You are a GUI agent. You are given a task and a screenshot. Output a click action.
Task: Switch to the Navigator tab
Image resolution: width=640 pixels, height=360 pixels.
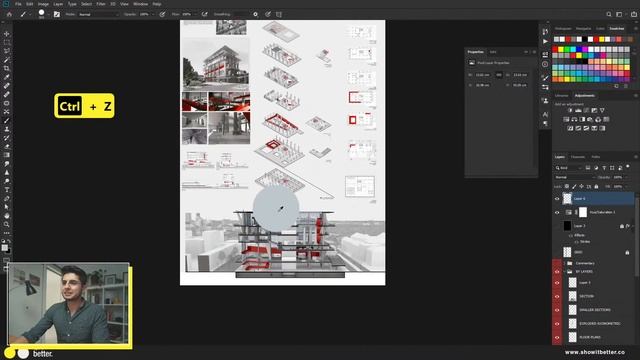[583, 29]
